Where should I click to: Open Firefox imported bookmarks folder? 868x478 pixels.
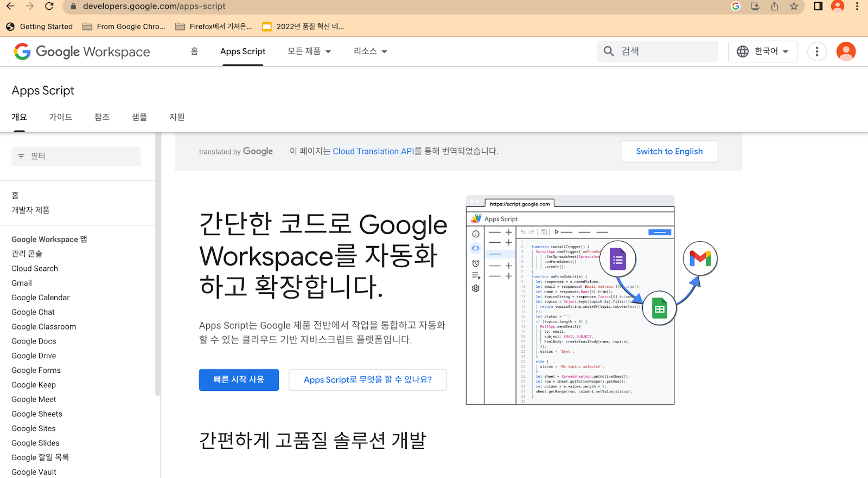pyautogui.click(x=214, y=27)
